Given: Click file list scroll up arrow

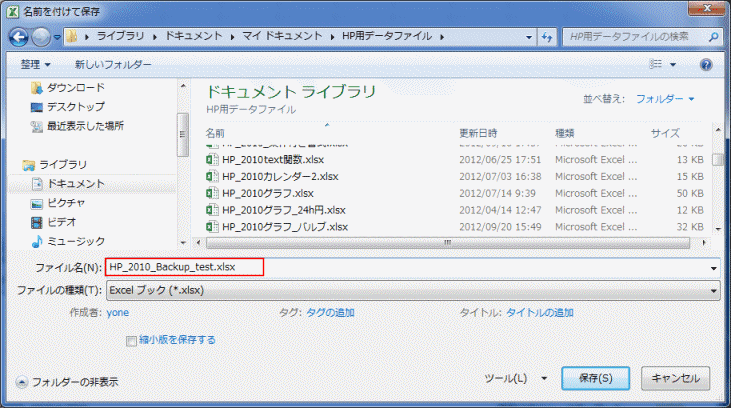Looking at the screenshot, I should [x=718, y=129].
